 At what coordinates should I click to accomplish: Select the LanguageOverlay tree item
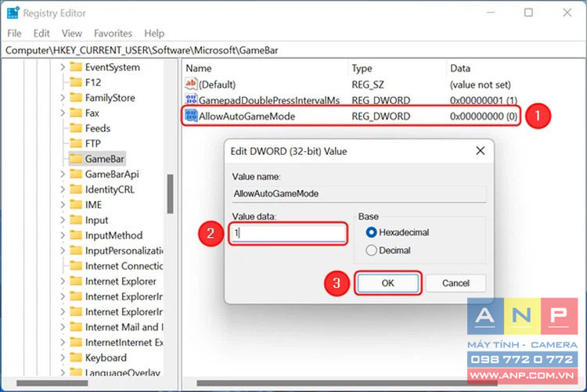point(122,372)
